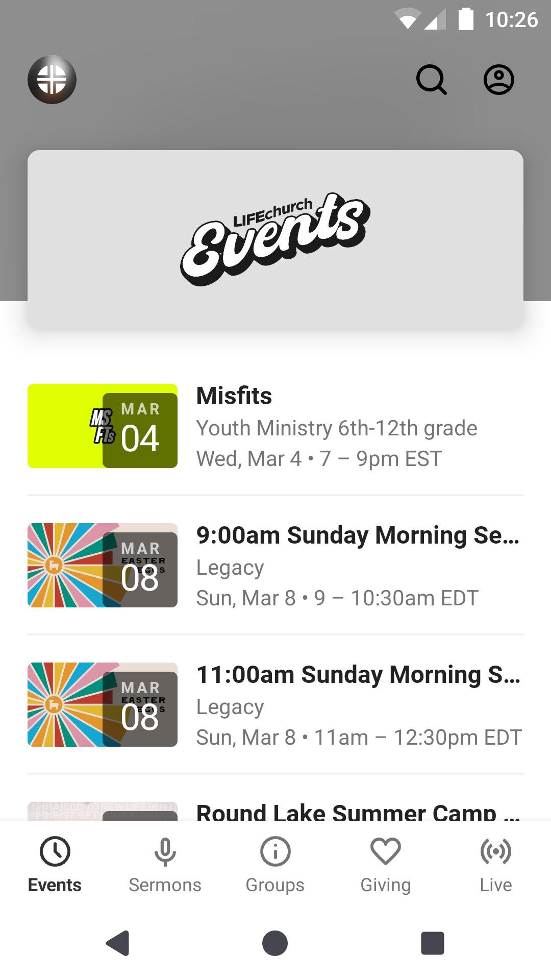
Task: Tap the Giving heart icon
Action: tap(385, 851)
